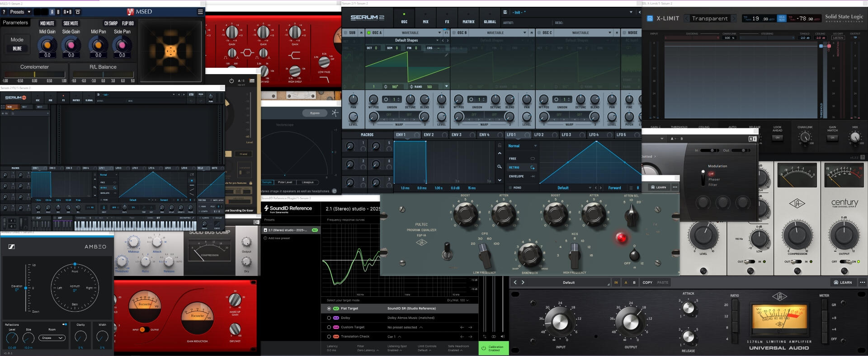
Task: Click the Elevation slider handle in AMBEO
Action: pyautogui.click(x=26, y=288)
